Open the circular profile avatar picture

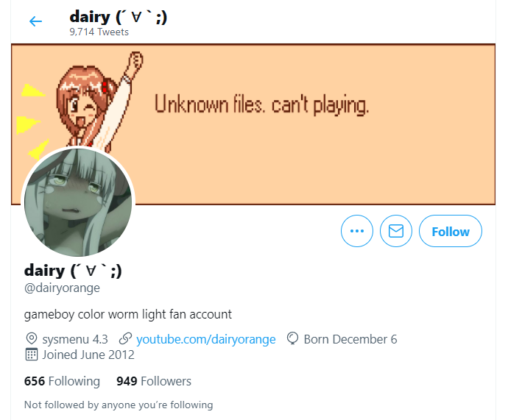point(78,202)
